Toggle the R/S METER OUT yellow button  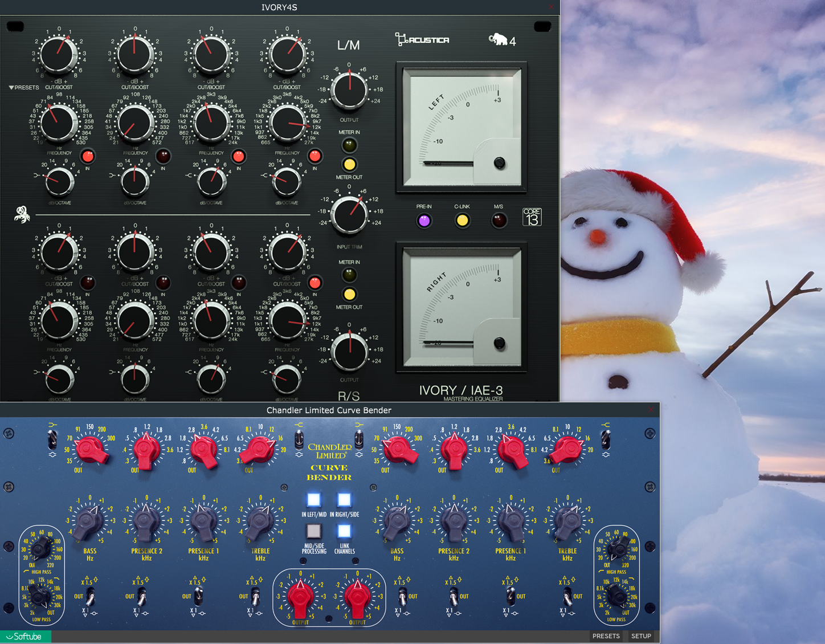[349, 295]
